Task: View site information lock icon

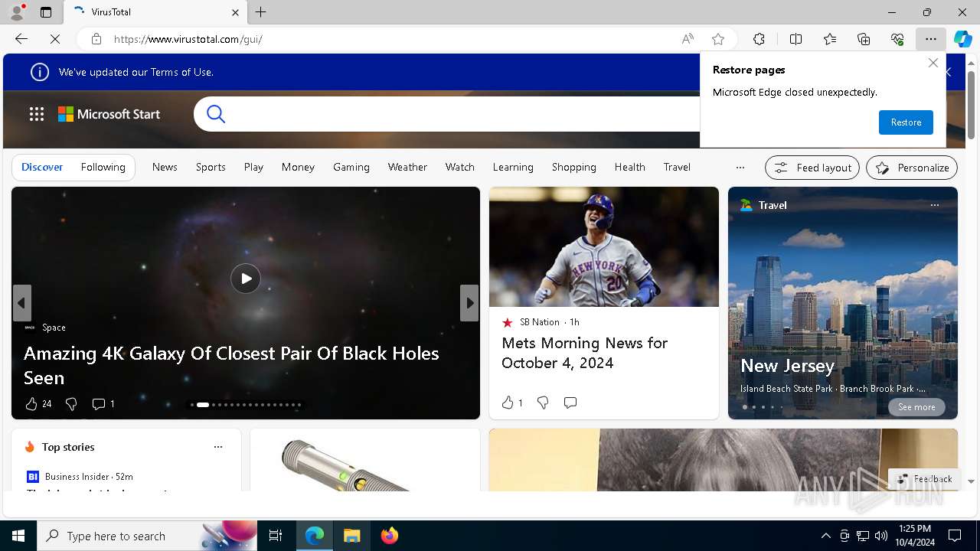Action: pos(96,39)
